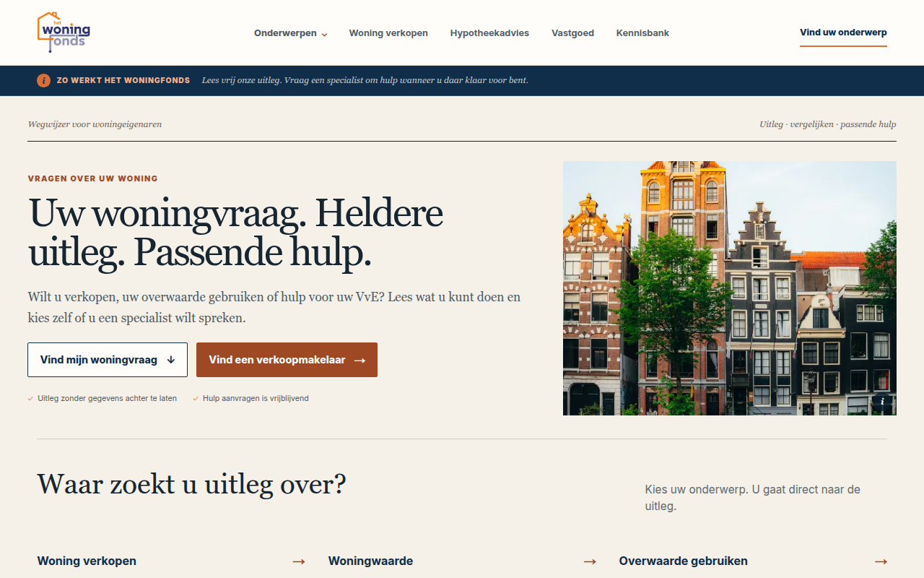Click the 'Hulp aanvragen is vrijblijvend' text

click(x=256, y=398)
